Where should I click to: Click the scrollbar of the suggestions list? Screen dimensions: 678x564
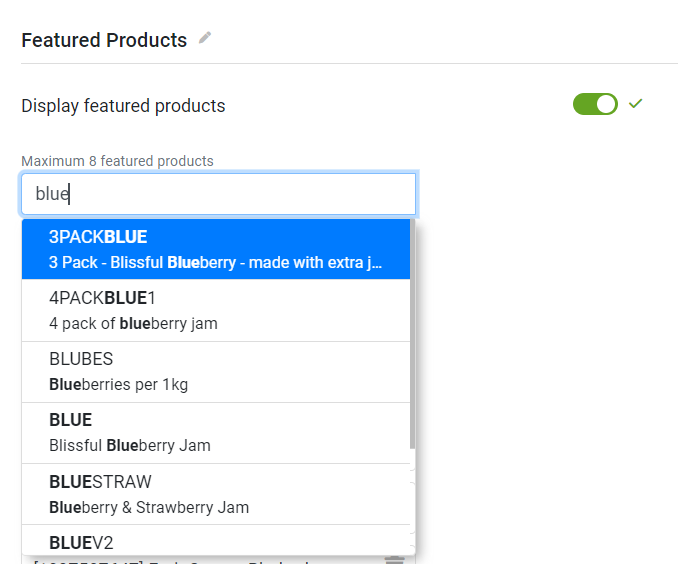413,334
